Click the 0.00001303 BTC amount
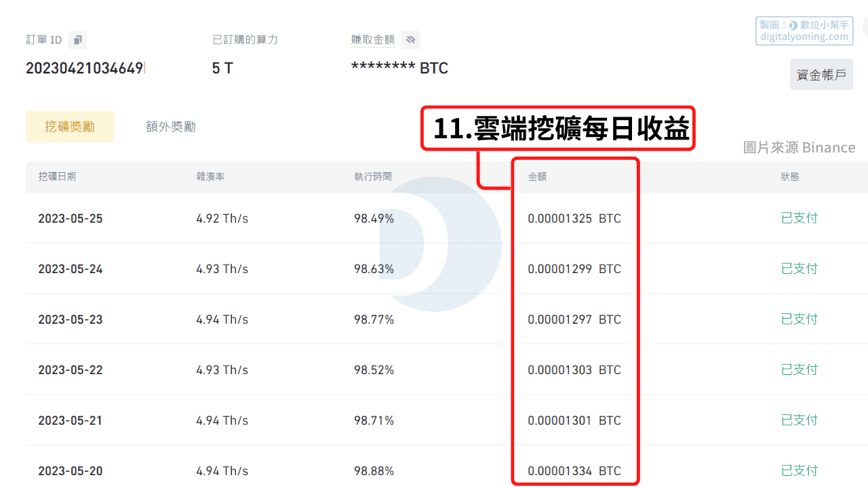The image size is (868, 488). (574, 370)
